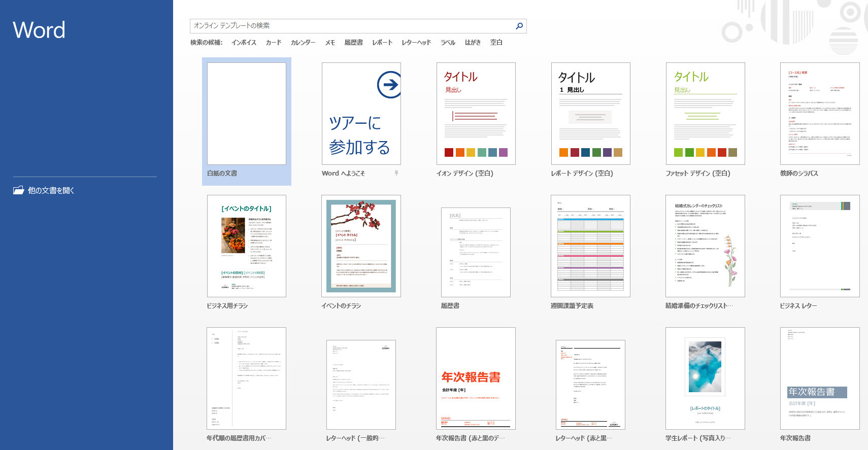Click the magnifier search icon
This screenshot has width=868, height=450.
(x=519, y=26)
